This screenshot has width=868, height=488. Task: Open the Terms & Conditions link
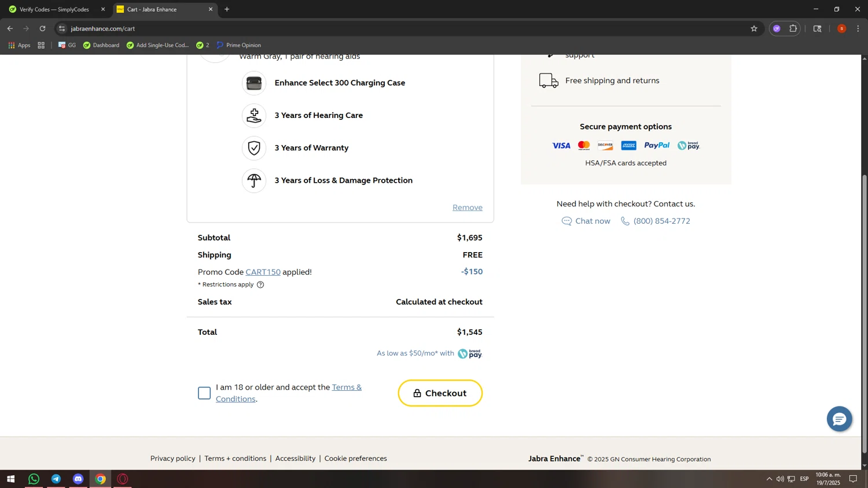[289, 393]
